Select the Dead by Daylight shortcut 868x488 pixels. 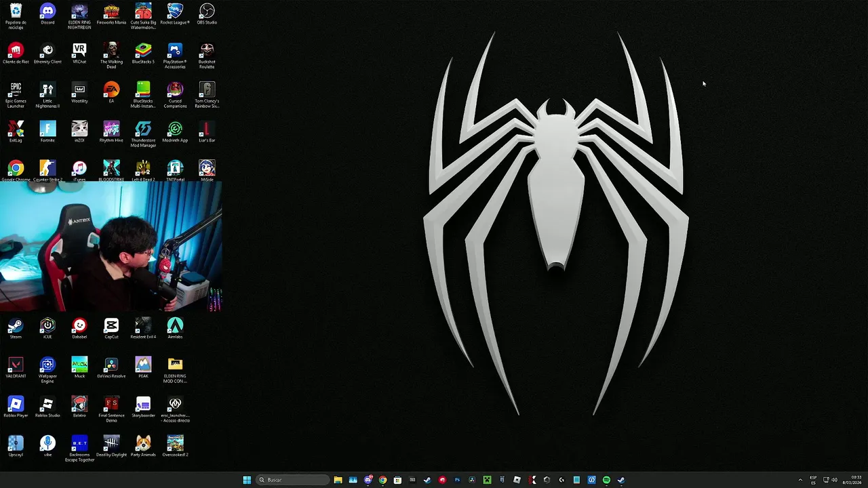(x=111, y=447)
